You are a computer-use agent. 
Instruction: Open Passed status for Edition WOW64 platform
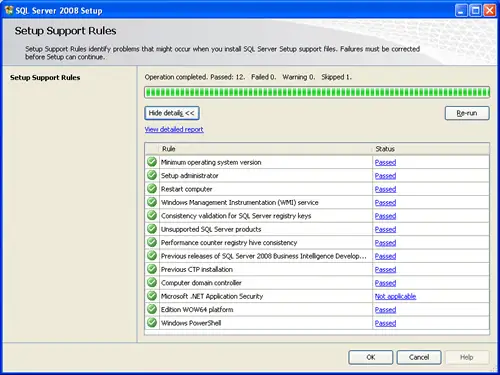(x=385, y=310)
